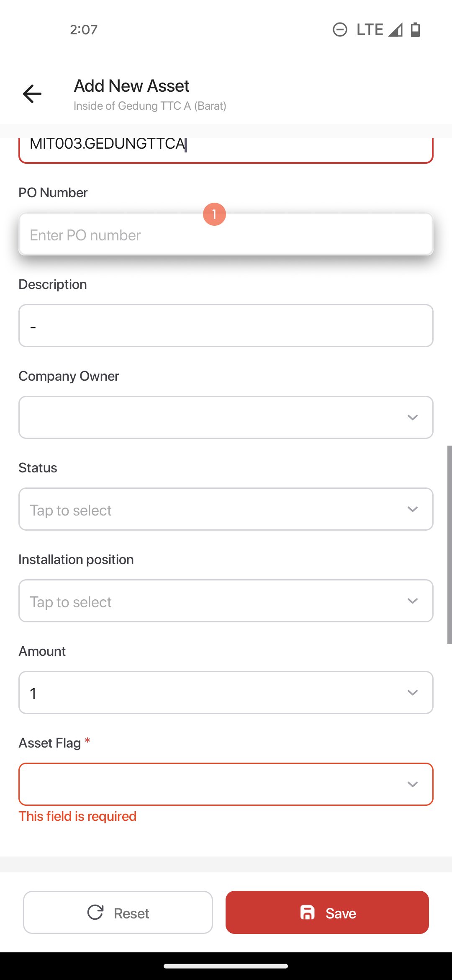Select the MIT003.GEDUNGTTCA text field
The width and height of the screenshot is (452, 980).
click(x=226, y=150)
